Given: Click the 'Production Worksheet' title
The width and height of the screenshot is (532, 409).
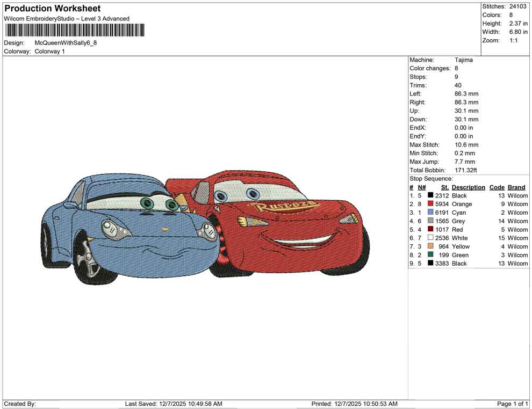Looking at the screenshot, I should (x=53, y=9).
